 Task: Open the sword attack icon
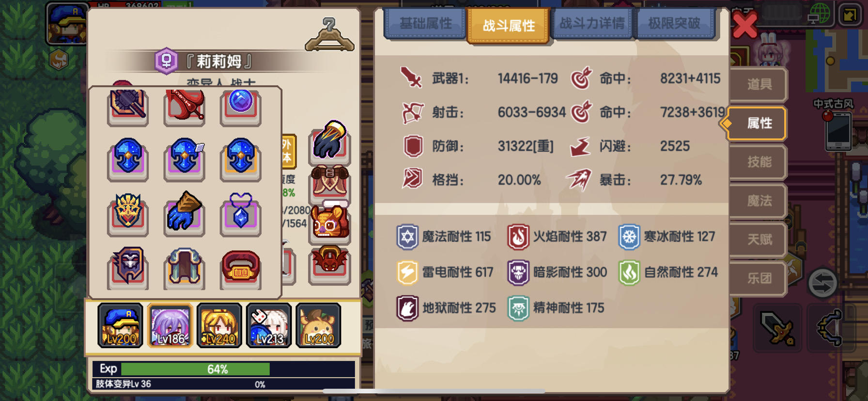click(x=777, y=328)
